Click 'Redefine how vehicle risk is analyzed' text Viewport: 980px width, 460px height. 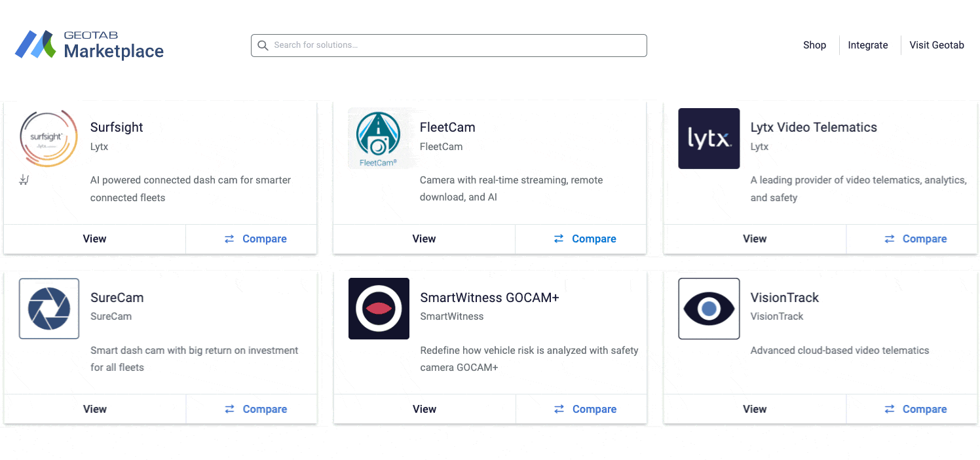(529, 359)
